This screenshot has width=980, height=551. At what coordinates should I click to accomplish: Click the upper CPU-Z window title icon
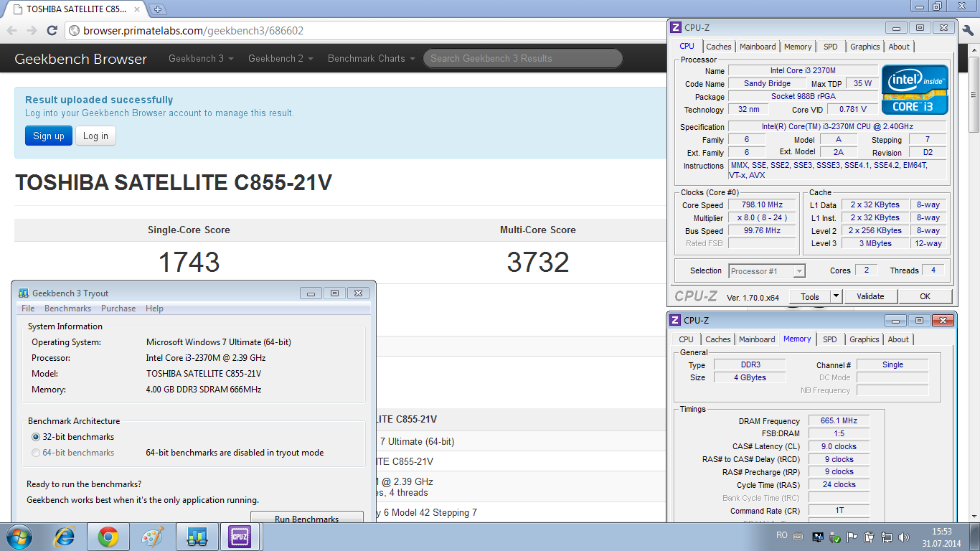click(675, 27)
